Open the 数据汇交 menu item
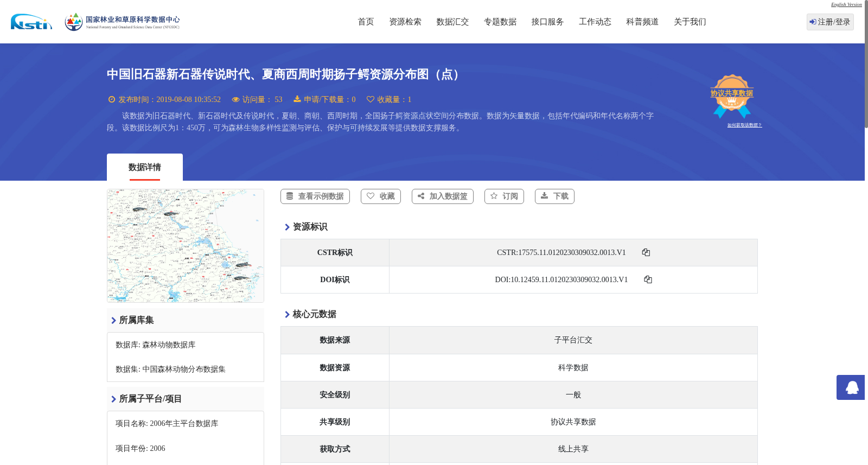 [x=452, y=22]
